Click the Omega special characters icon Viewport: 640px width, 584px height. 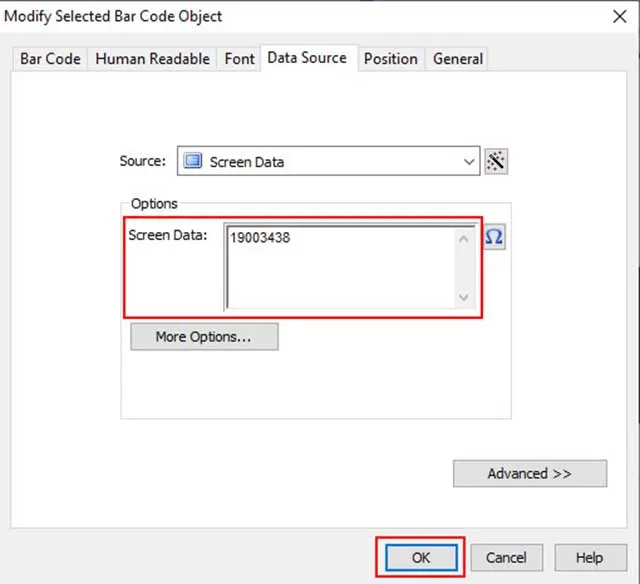tap(494, 236)
